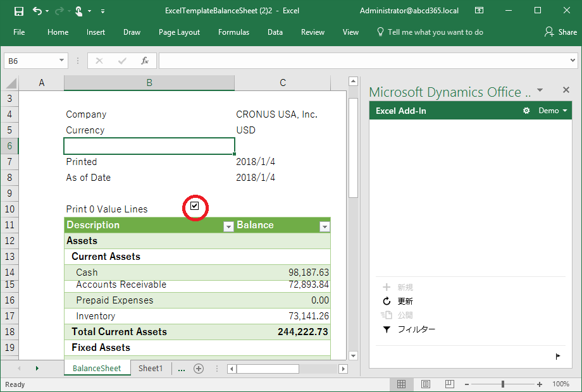
Task: Select the Sheet1 sheet tab
Action: coord(151,368)
